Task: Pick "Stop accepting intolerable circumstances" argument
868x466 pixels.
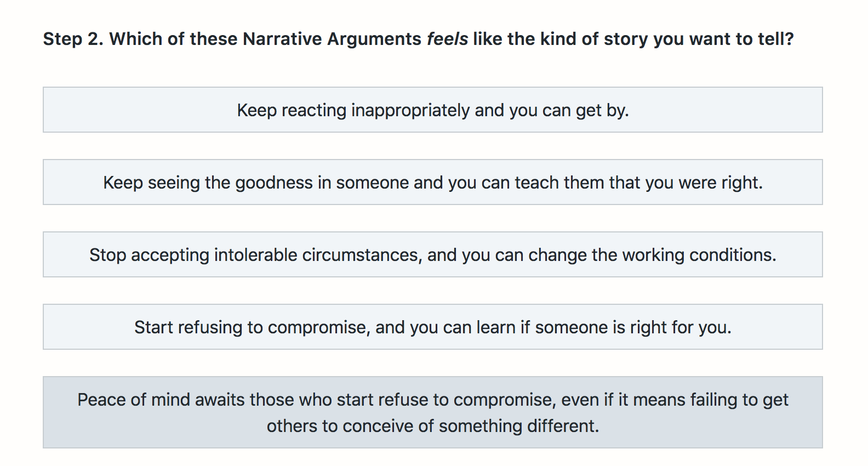Action: [x=433, y=254]
